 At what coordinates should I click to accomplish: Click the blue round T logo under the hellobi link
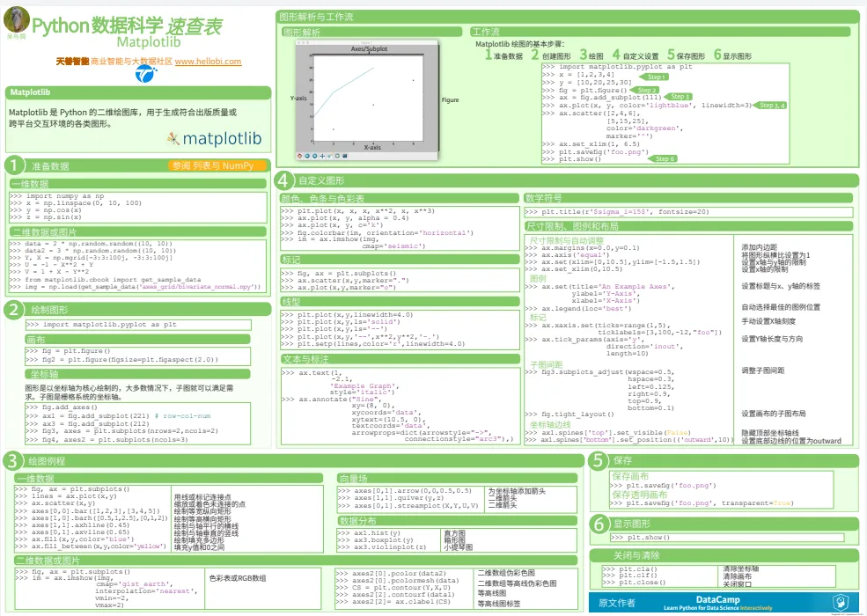(146, 73)
